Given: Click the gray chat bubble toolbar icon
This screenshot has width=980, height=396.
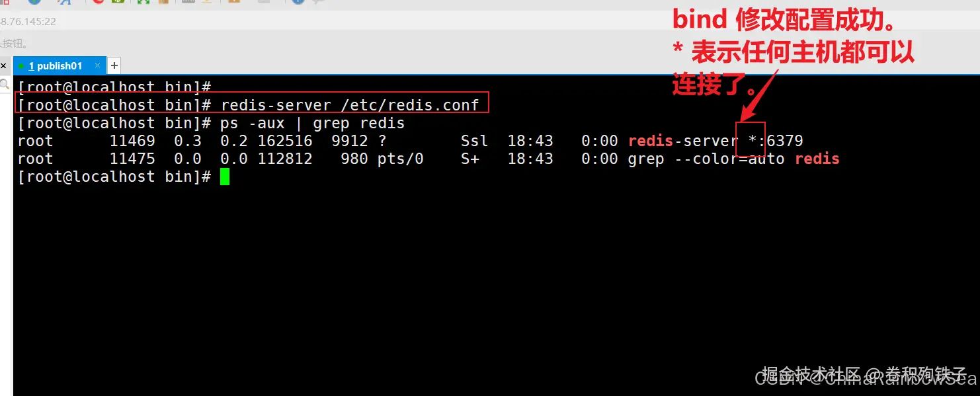Looking at the screenshot, I should pos(319,2).
